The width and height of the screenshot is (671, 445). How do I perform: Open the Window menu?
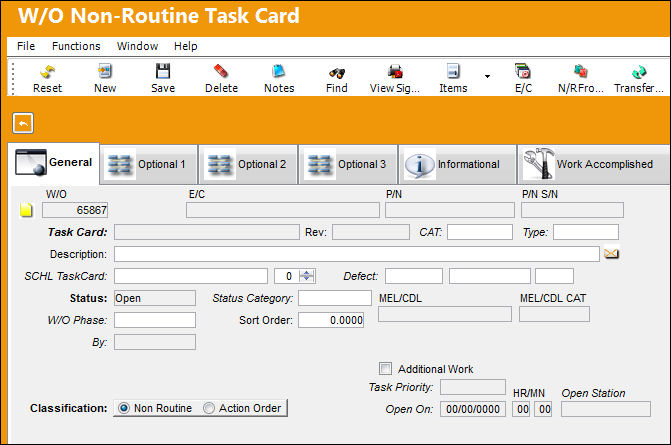137,46
